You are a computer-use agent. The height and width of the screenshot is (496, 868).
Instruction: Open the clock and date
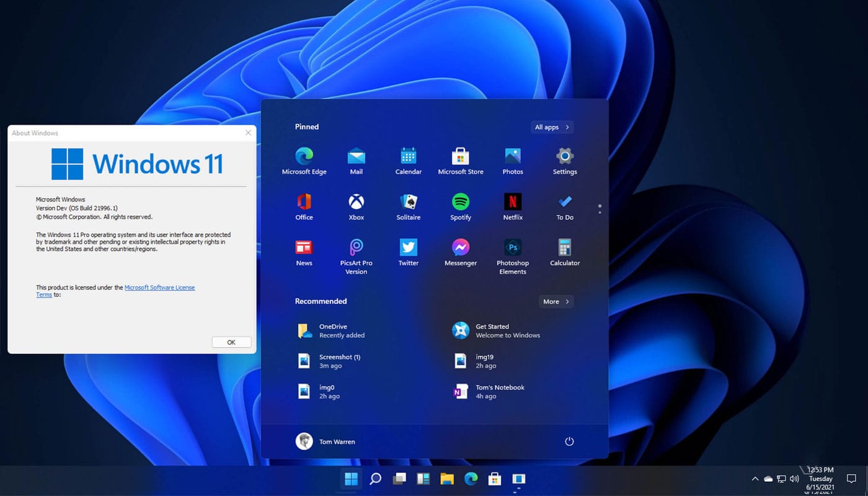point(820,479)
